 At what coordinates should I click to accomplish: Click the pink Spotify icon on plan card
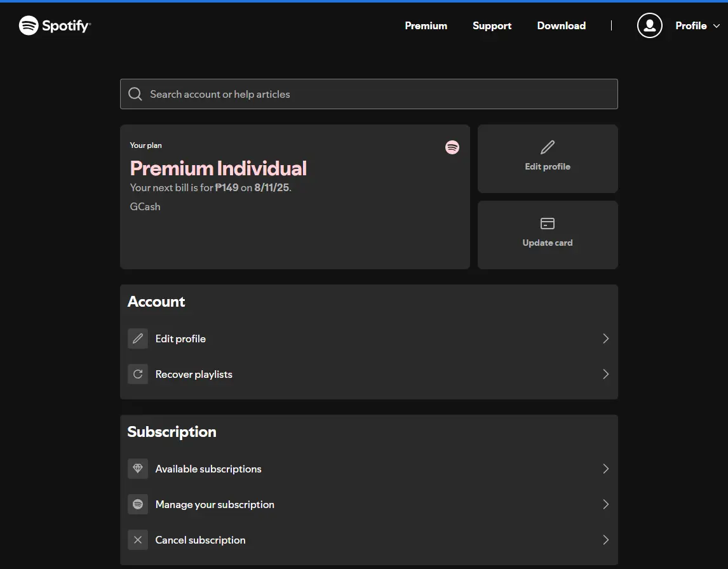[452, 147]
